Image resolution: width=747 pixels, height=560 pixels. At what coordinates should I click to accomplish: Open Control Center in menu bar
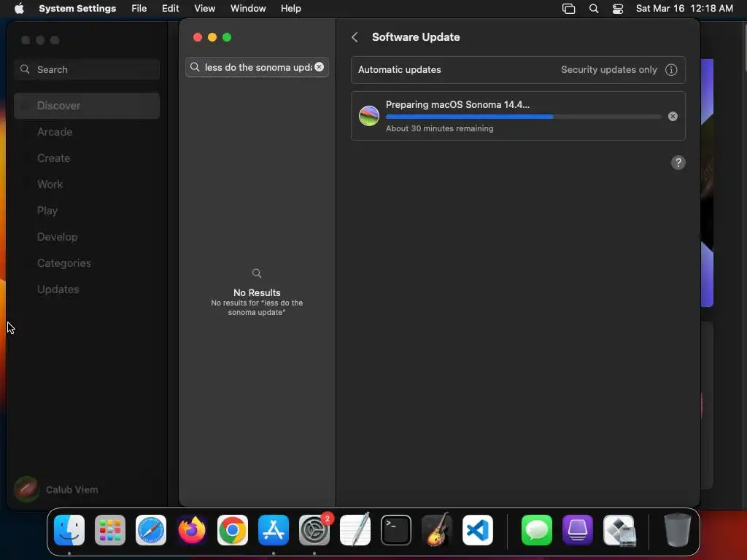tap(618, 9)
